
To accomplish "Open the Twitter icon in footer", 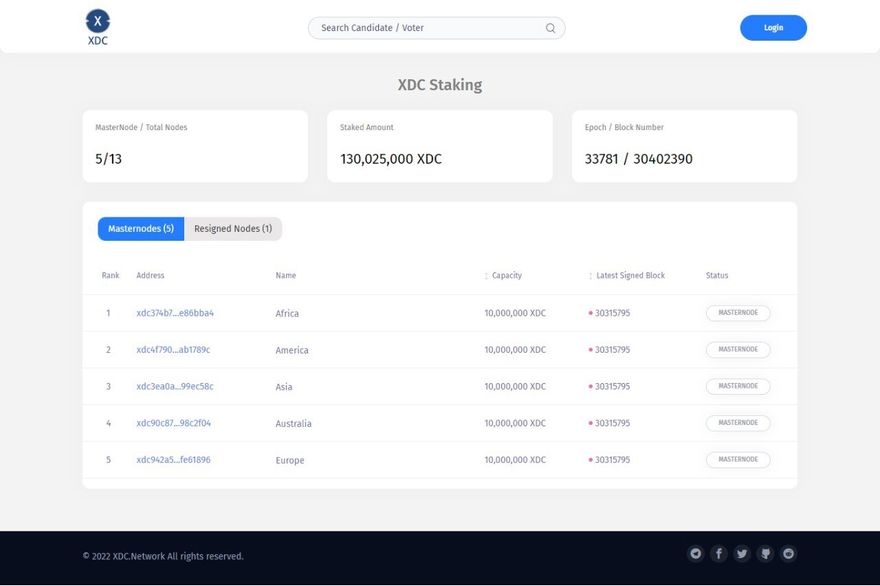I will [x=742, y=554].
